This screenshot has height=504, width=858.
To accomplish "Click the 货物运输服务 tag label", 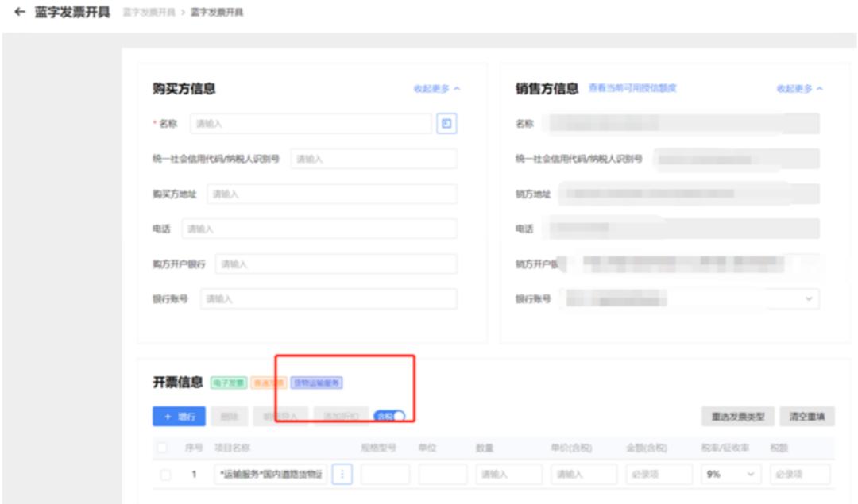I will [x=316, y=383].
